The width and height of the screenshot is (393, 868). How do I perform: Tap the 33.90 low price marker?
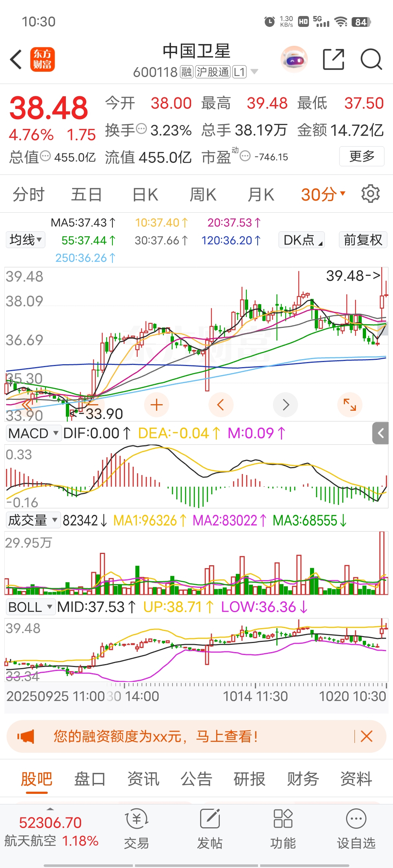tap(97, 414)
